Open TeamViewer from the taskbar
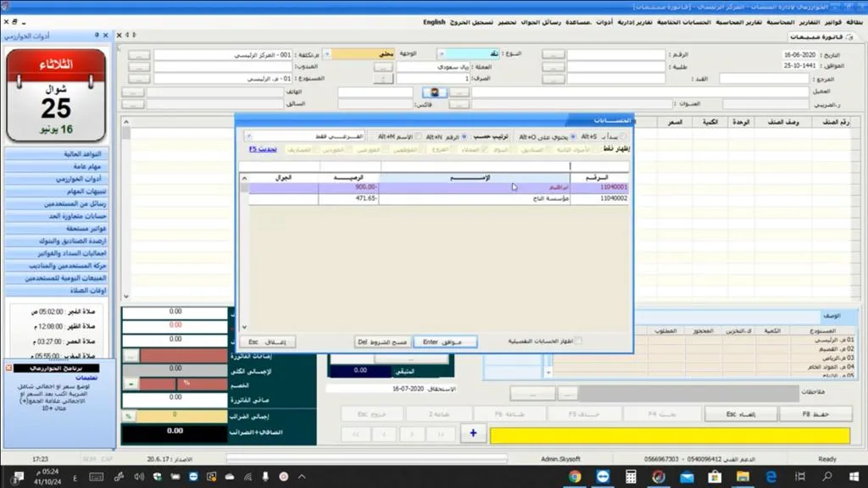868x488 pixels. click(x=603, y=476)
